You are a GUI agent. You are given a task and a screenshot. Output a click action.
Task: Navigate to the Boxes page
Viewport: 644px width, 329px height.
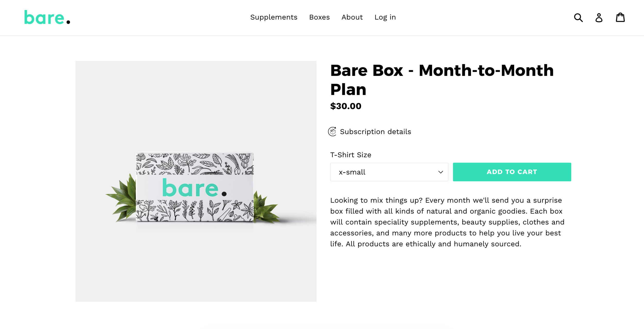(319, 17)
